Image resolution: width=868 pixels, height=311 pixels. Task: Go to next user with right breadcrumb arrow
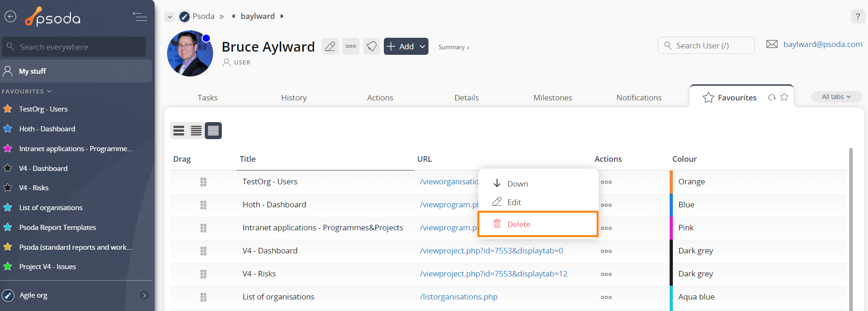click(282, 16)
